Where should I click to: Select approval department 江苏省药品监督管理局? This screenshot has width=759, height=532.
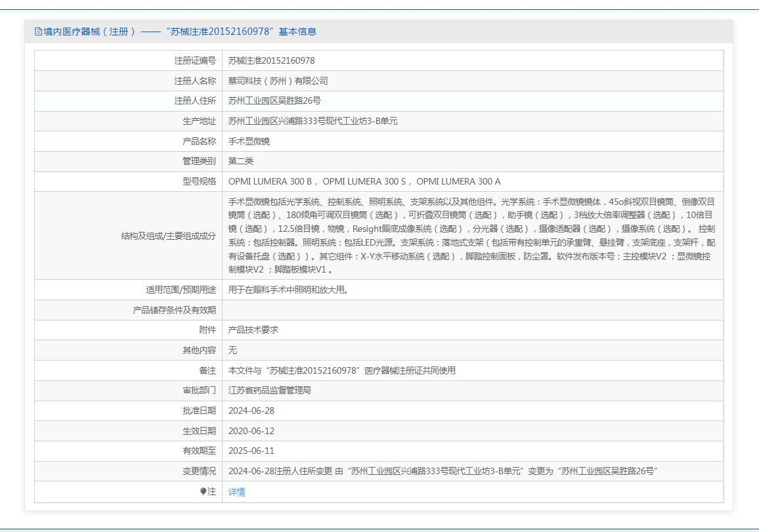pos(269,391)
